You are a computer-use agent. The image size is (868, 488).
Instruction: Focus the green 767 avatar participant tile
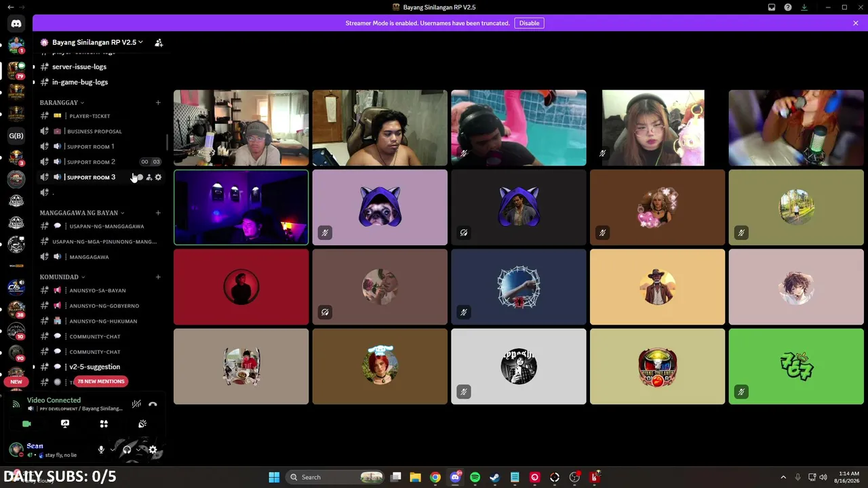[796, 367]
